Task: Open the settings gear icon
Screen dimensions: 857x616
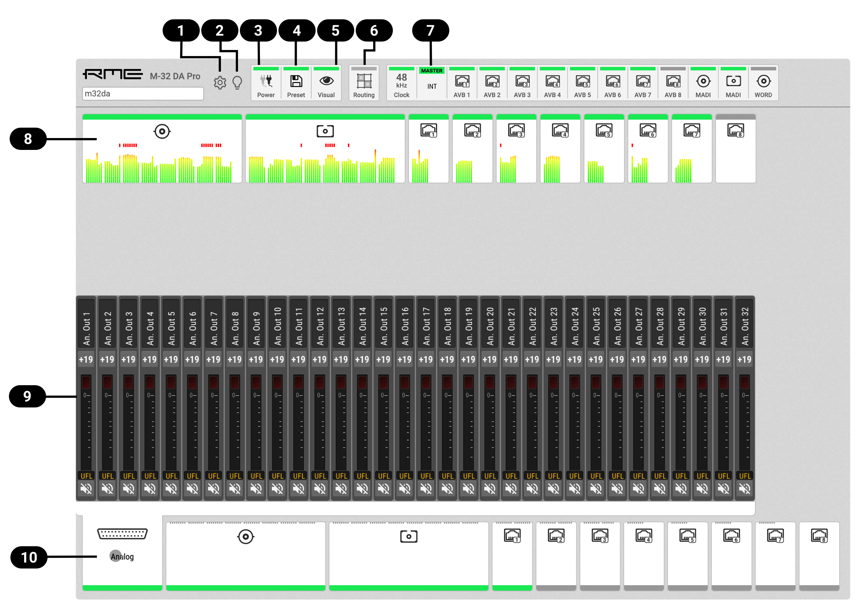Action: [220, 82]
